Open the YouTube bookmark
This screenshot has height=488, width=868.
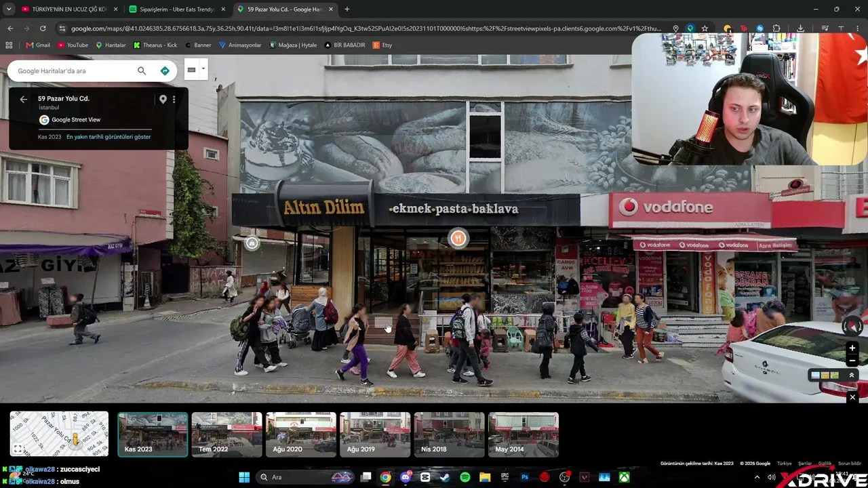[73, 45]
